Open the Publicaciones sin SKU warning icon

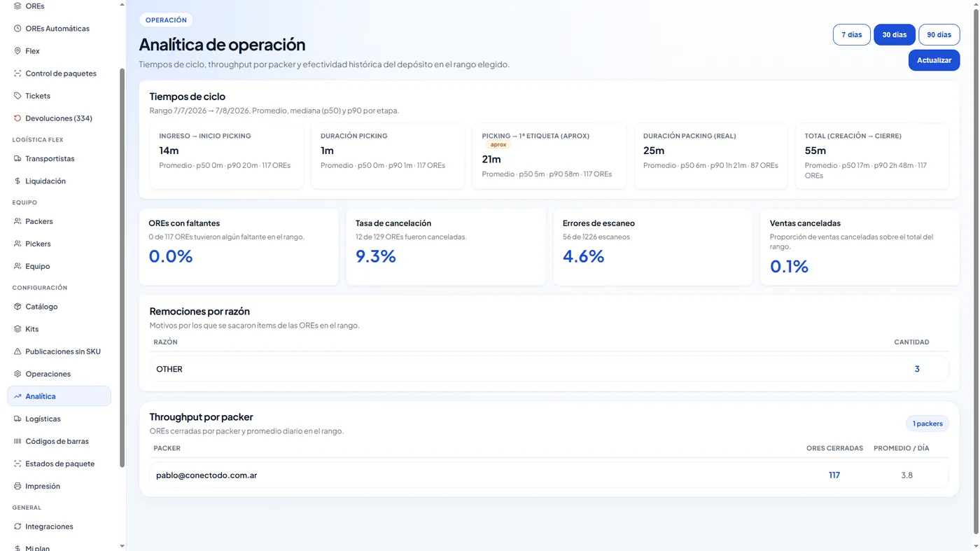(x=17, y=351)
